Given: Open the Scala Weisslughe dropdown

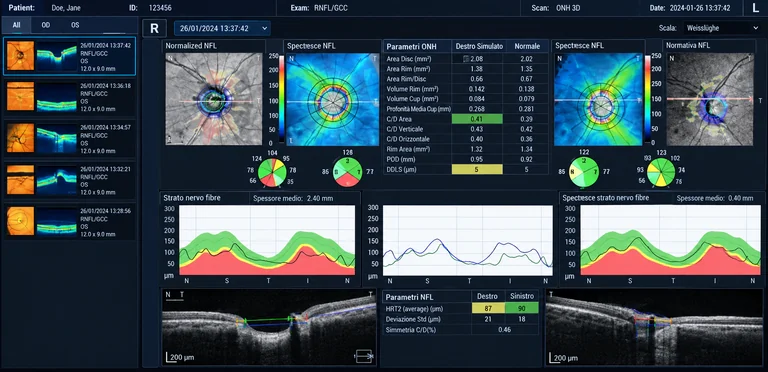Looking at the screenshot, I should tap(722, 28).
